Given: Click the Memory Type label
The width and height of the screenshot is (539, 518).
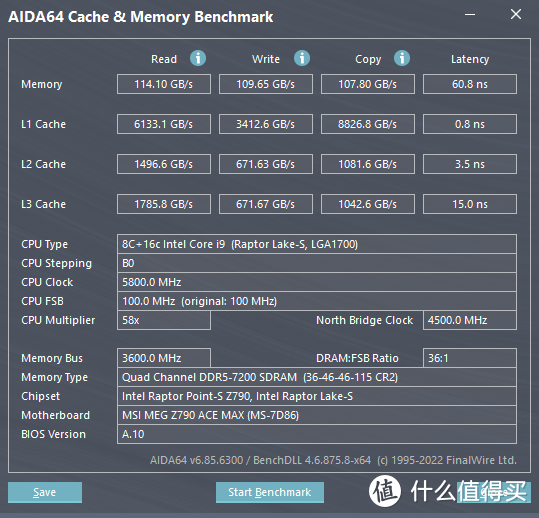Looking at the screenshot, I should tap(54, 377).
